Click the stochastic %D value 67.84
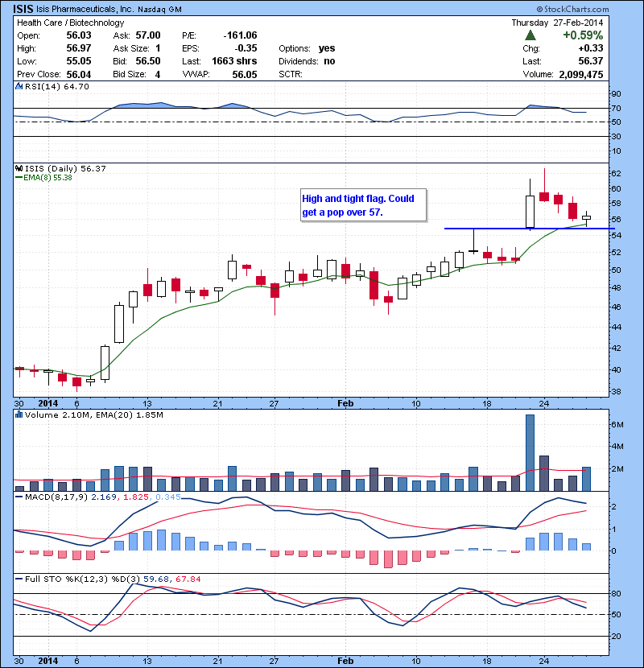The width and height of the screenshot is (644, 668). point(188,579)
